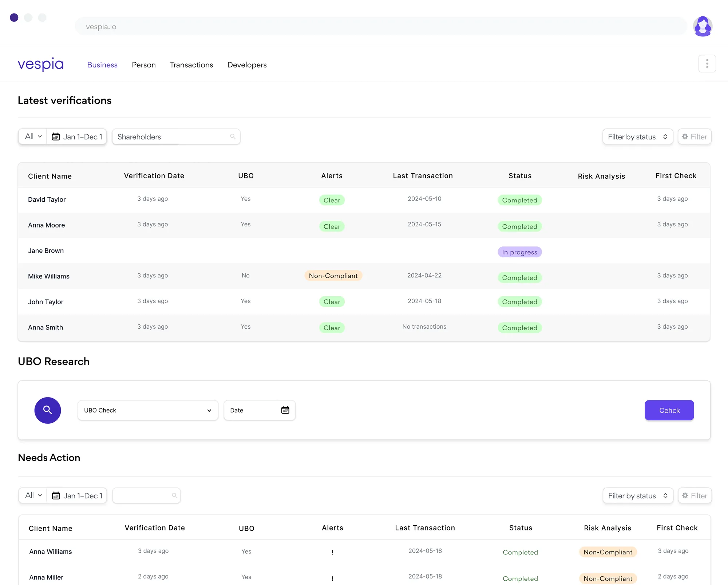This screenshot has height=585, width=728.
Task: Open the user profile avatar
Action: [x=703, y=26]
